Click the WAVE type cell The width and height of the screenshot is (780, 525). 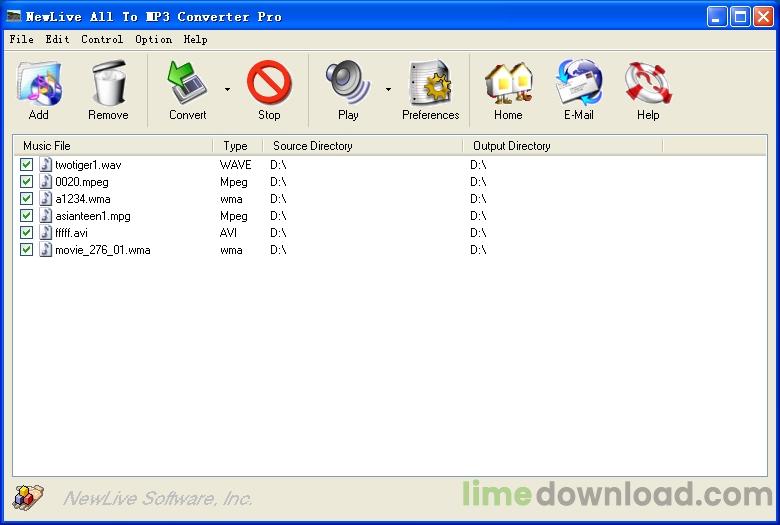tap(236, 165)
